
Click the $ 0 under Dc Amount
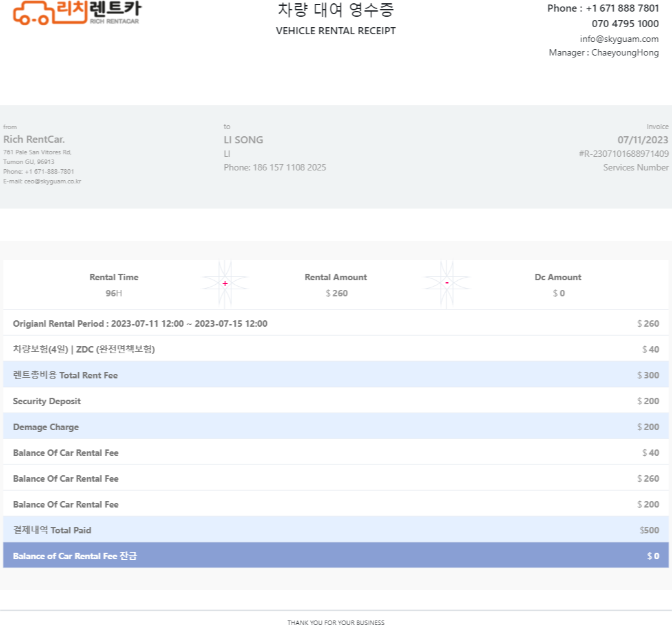[559, 293]
